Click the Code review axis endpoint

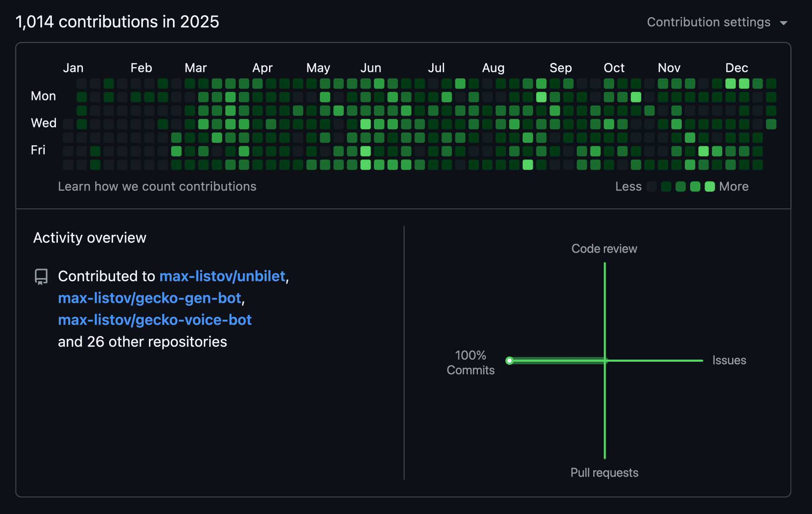(604, 263)
